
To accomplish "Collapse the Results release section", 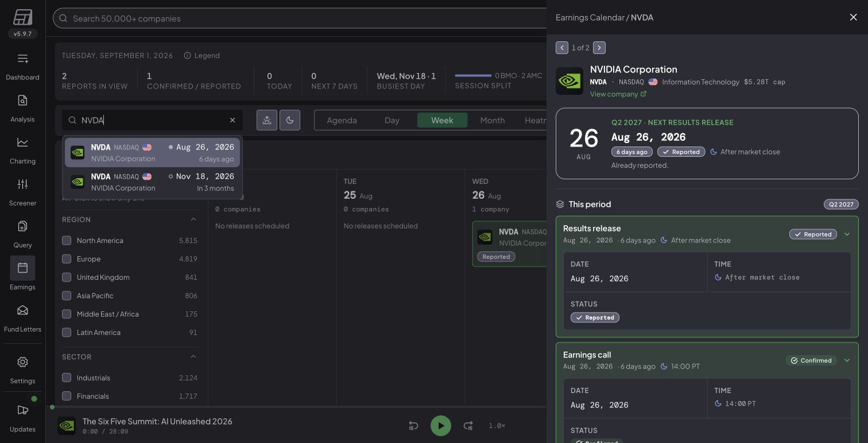I will pyautogui.click(x=847, y=234).
